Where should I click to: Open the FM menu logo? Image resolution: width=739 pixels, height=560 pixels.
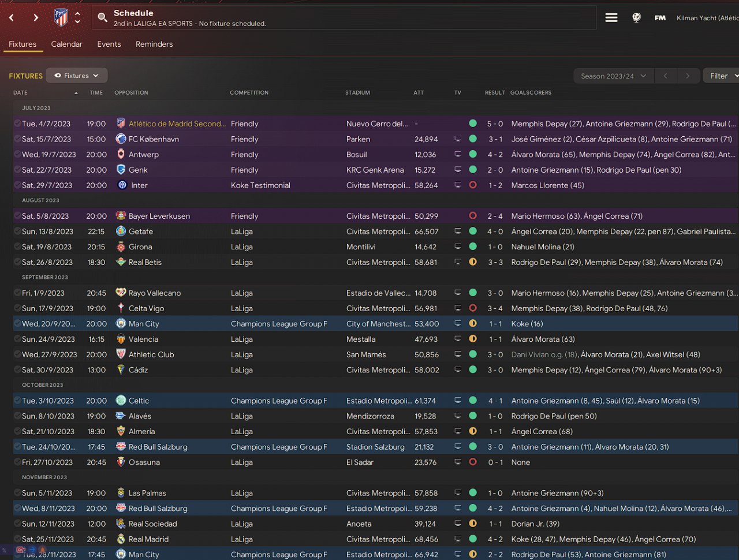660,18
